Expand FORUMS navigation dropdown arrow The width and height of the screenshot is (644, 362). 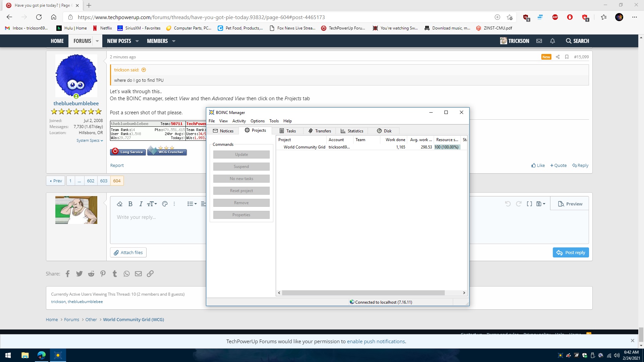pyautogui.click(x=97, y=41)
